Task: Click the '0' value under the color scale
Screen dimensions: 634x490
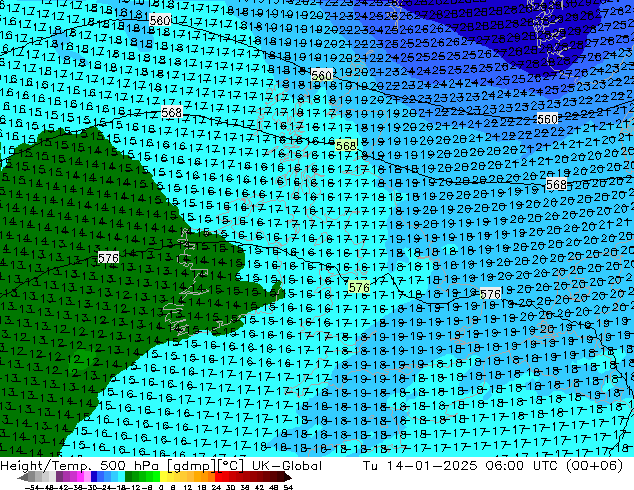Action: (x=161, y=488)
